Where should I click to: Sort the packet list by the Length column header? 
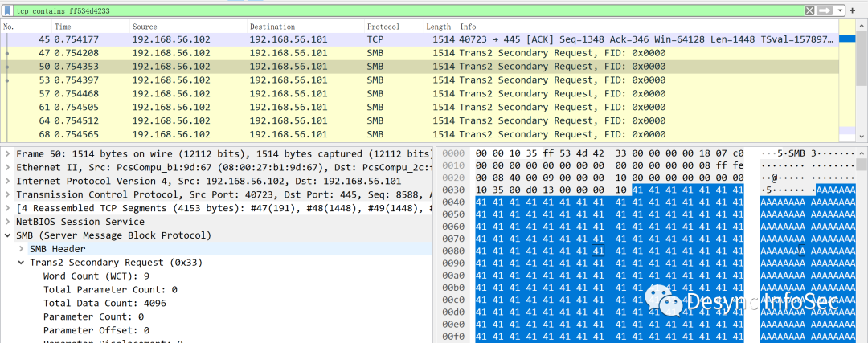click(x=440, y=27)
